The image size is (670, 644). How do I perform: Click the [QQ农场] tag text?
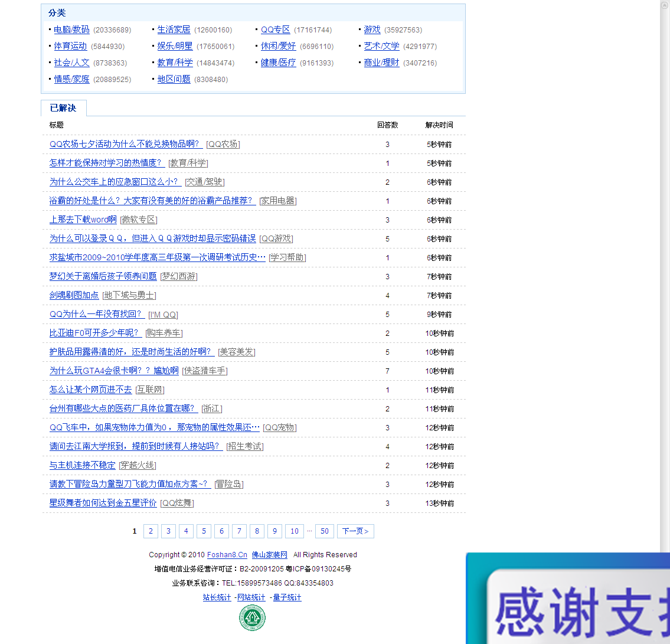pos(223,145)
